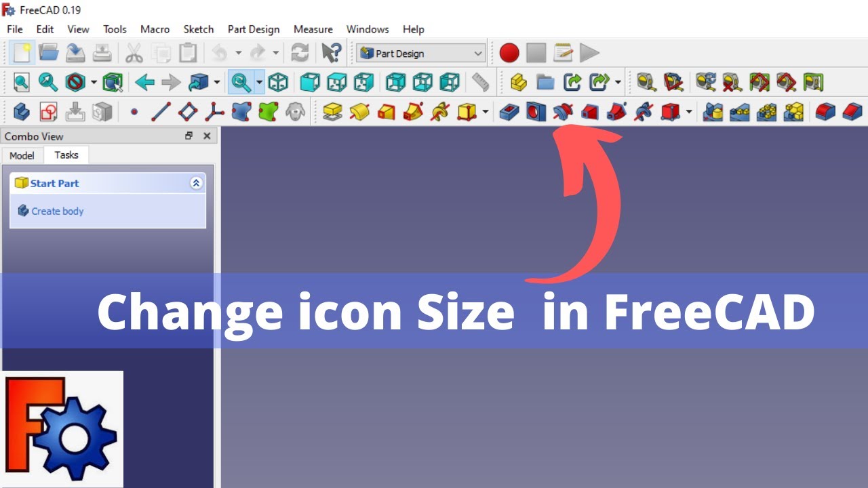Open the Part Design workbench dropdown
Viewport: 868px width, 488px height.
(x=421, y=53)
